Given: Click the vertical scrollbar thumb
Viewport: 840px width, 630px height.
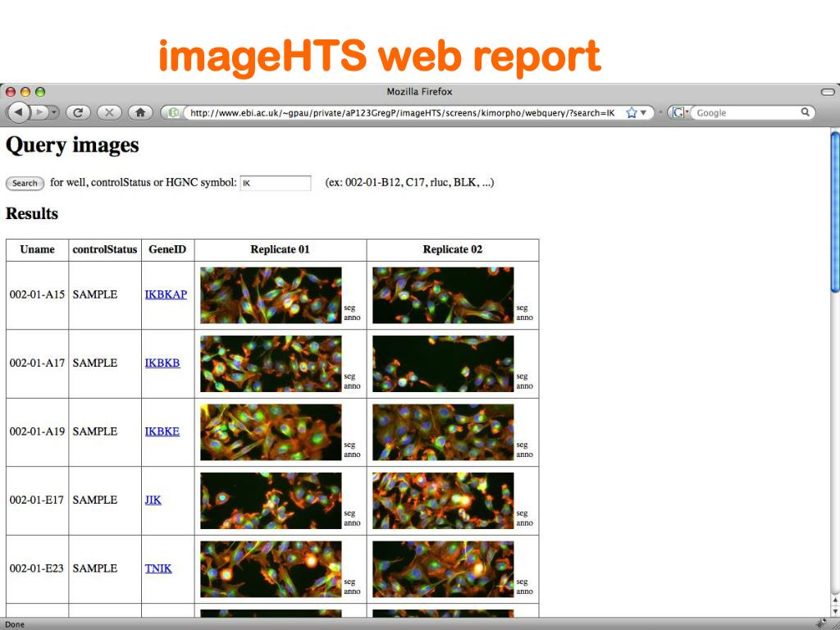Looking at the screenshot, I should 835,212.
